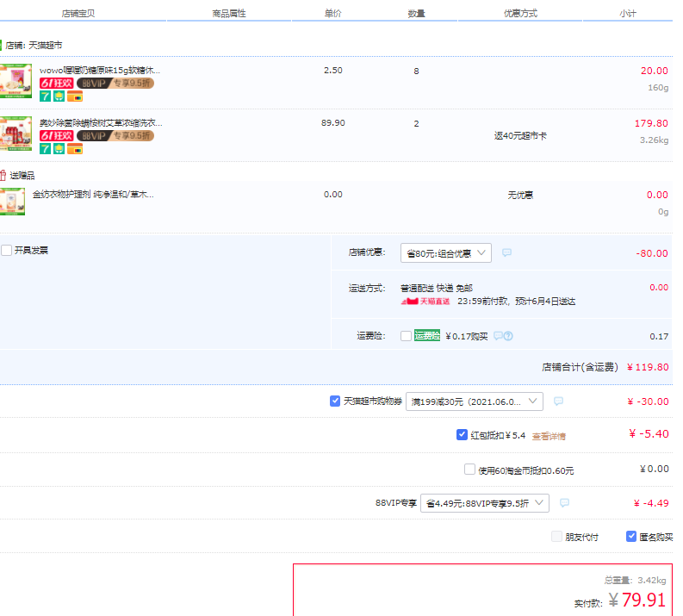The height and width of the screenshot is (616, 683).
Task: Open the 金纺衣物护理剂 gift title link
Action: coord(93,195)
